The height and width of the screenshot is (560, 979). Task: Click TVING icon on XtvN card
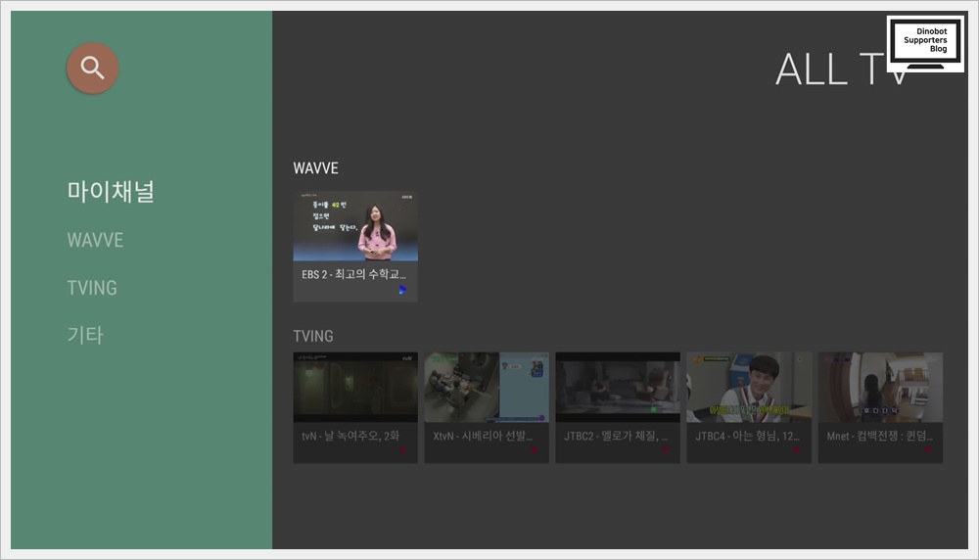(x=535, y=450)
